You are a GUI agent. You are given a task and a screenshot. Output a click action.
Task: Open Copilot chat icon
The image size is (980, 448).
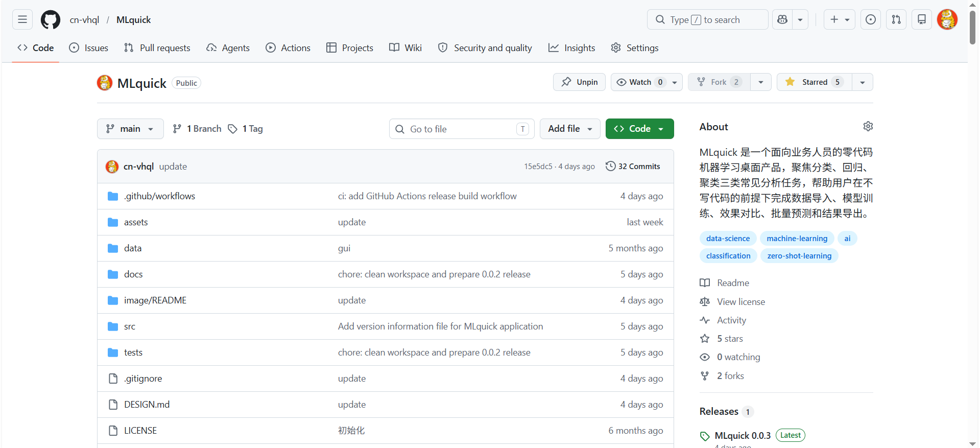pyautogui.click(x=782, y=19)
